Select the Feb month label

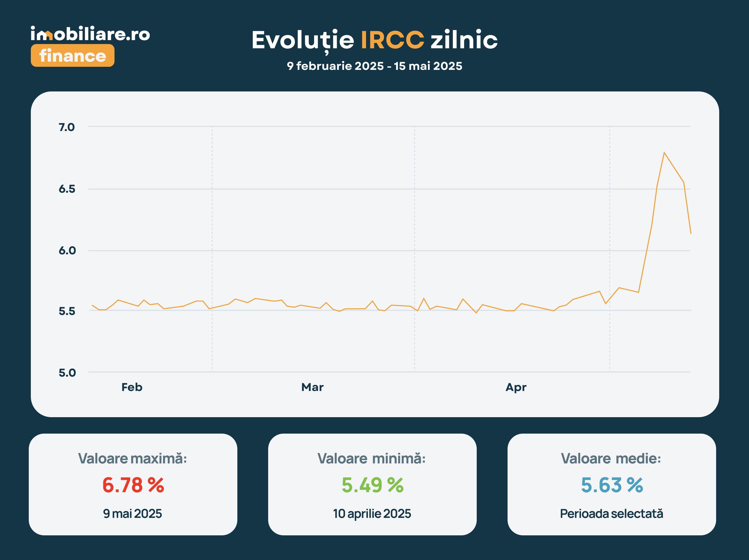click(x=132, y=387)
